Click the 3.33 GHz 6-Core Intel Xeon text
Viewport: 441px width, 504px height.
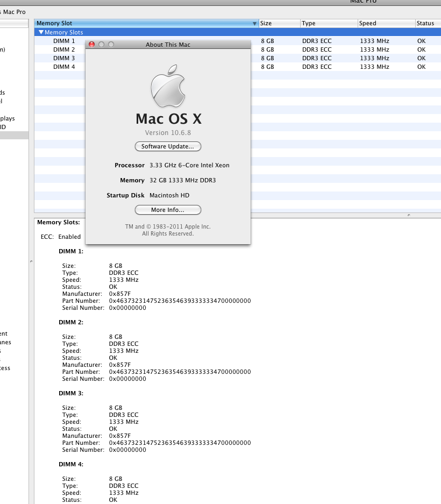tap(189, 165)
